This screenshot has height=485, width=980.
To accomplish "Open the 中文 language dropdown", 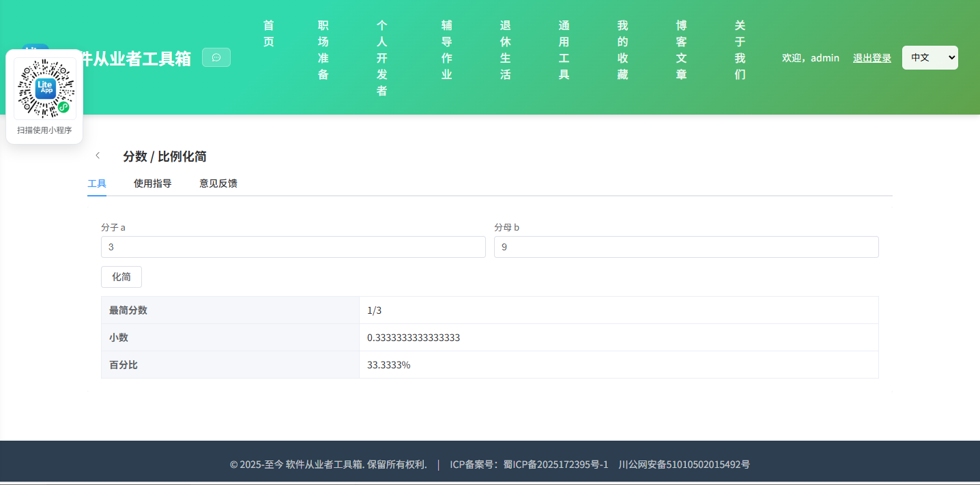I will point(929,57).
